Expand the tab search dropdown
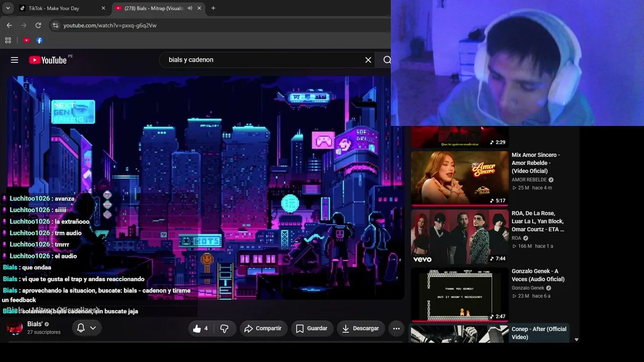 tap(8, 8)
